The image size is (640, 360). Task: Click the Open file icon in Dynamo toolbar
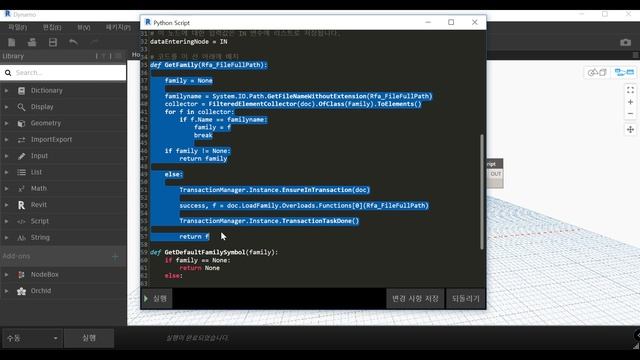[32, 42]
